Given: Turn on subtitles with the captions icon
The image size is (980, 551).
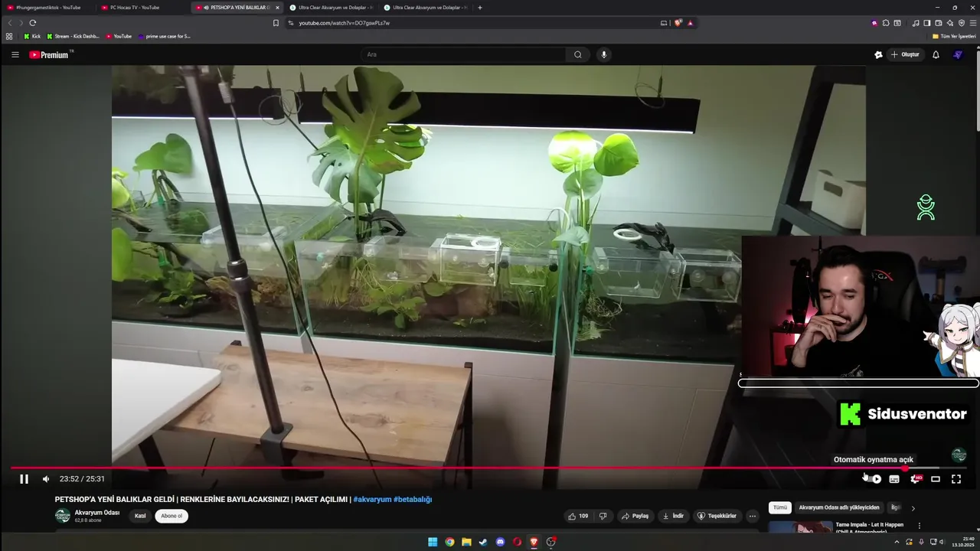Looking at the screenshot, I should point(894,479).
